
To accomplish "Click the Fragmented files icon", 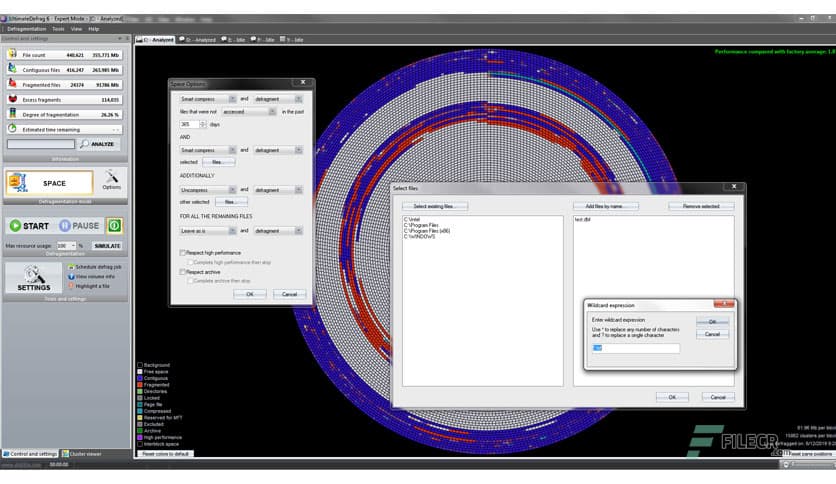I will (x=12, y=84).
